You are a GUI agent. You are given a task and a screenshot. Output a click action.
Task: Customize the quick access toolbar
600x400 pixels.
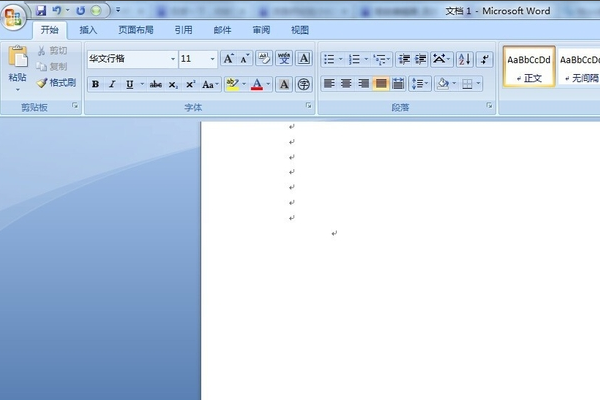click(118, 10)
